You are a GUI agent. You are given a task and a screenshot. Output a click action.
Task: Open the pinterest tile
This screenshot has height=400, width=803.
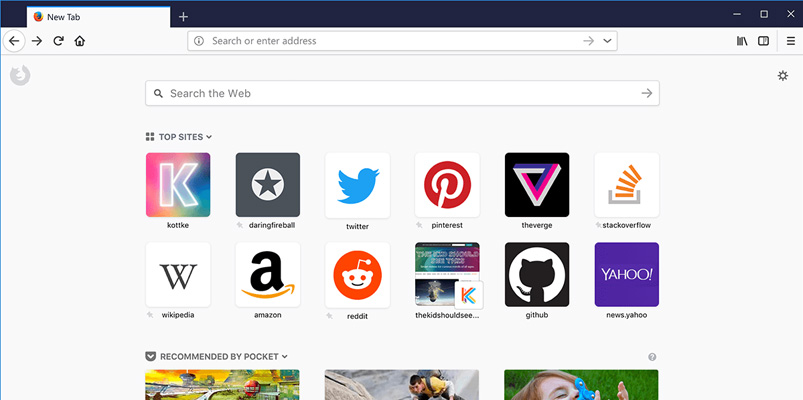tap(447, 185)
